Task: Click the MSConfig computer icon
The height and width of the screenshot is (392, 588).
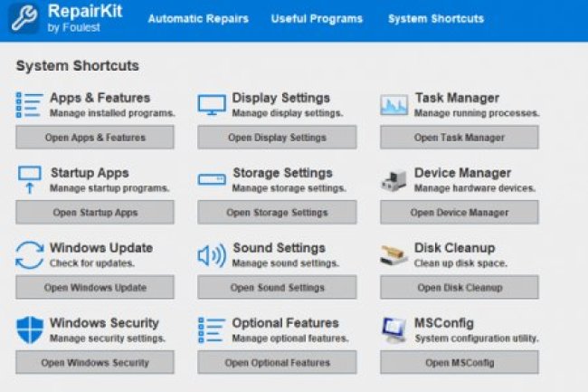Action: click(394, 330)
